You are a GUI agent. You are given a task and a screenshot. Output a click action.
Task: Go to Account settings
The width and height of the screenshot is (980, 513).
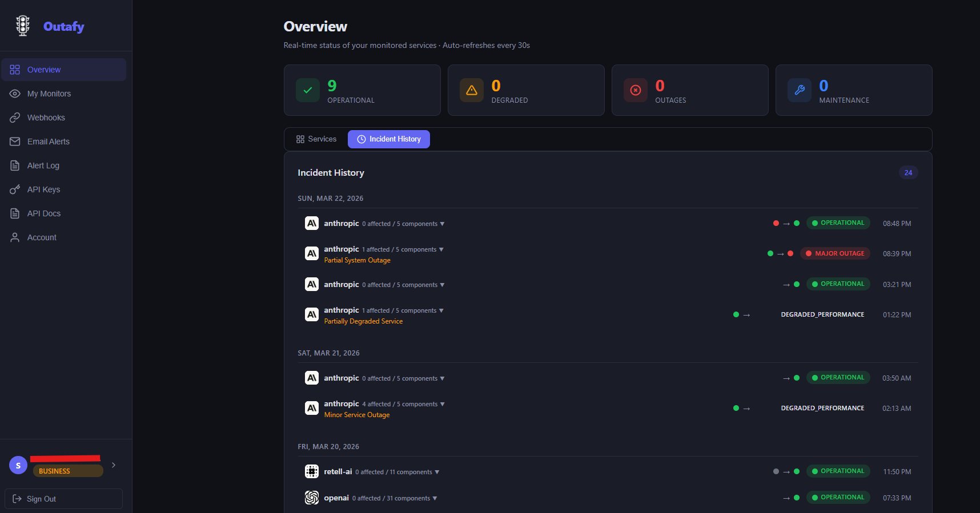[x=63, y=237]
